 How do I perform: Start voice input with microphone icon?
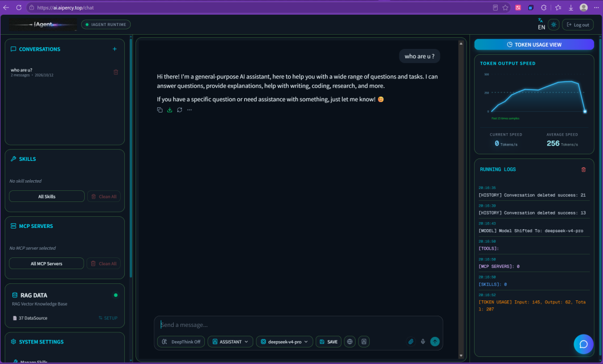click(423, 342)
